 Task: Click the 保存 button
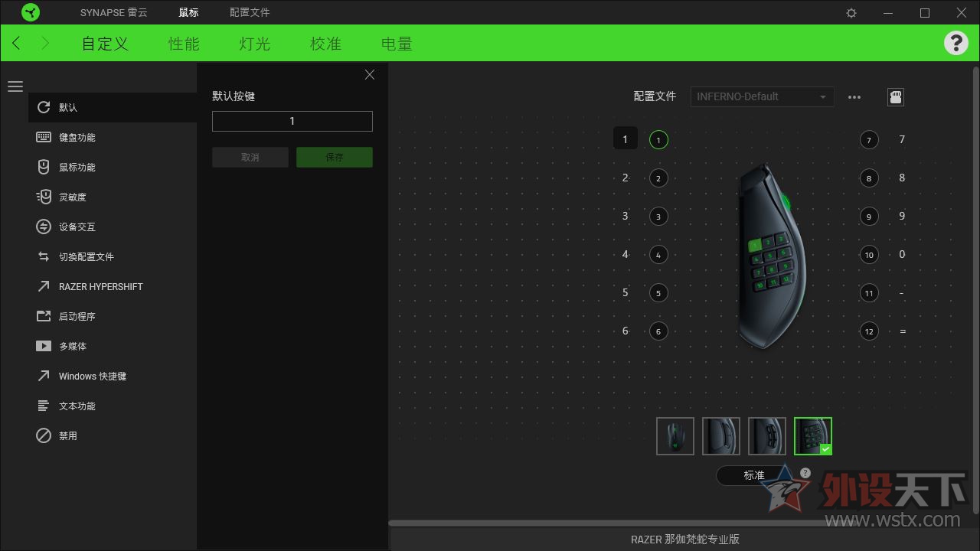(x=335, y=158)
